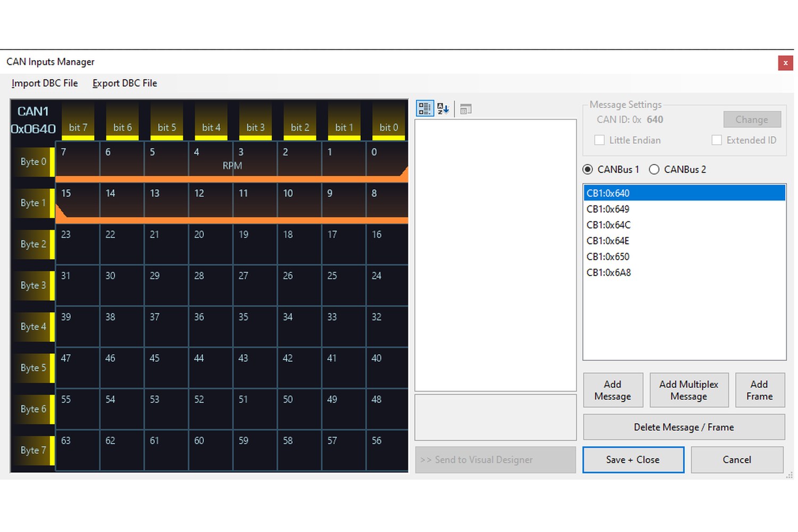The height and width of the screenshot is (532, 798).
Task: Click the Add Message button
Action: coord(613,390)
